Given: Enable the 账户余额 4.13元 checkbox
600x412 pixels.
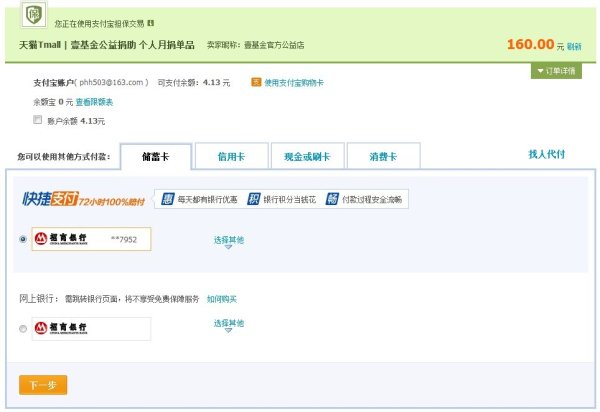Looking at the screenshot, I should [38, 120].
